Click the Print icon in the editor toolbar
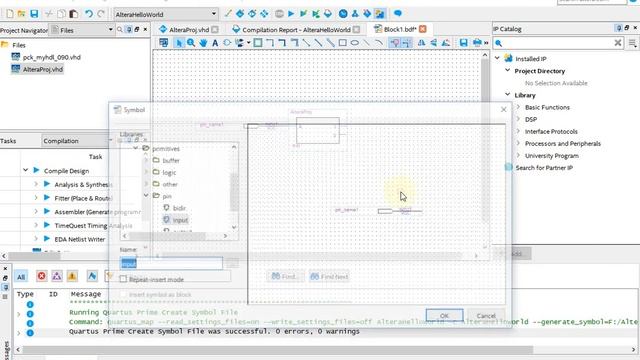Viewport: 640px width, 360px height. pyautogui.click(x=476, y=43)
